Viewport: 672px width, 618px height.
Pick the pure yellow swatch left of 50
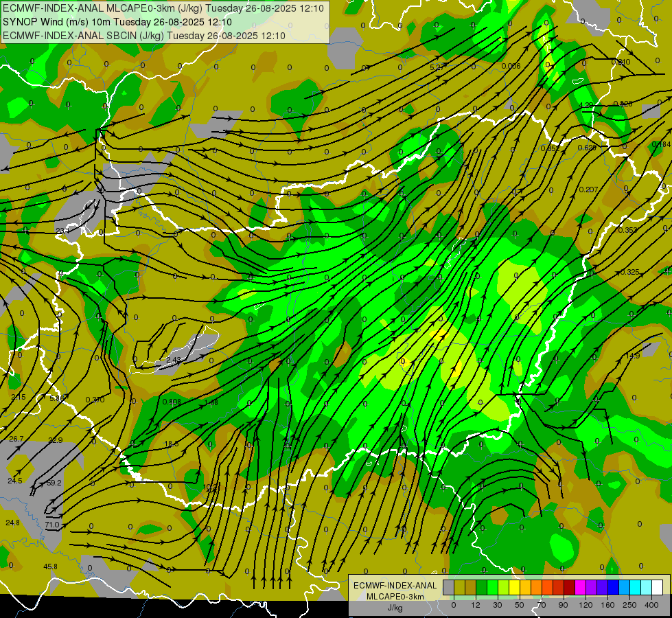pos(515,587)
